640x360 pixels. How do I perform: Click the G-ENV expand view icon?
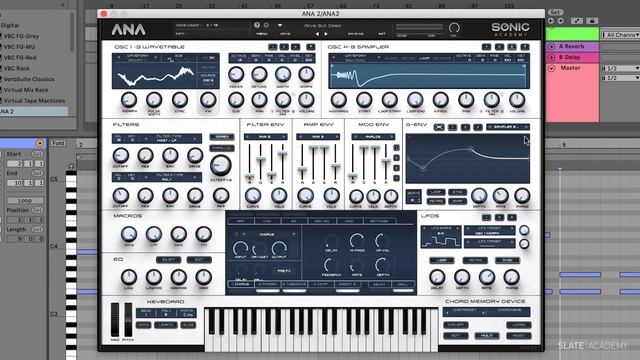pos(439,127)
